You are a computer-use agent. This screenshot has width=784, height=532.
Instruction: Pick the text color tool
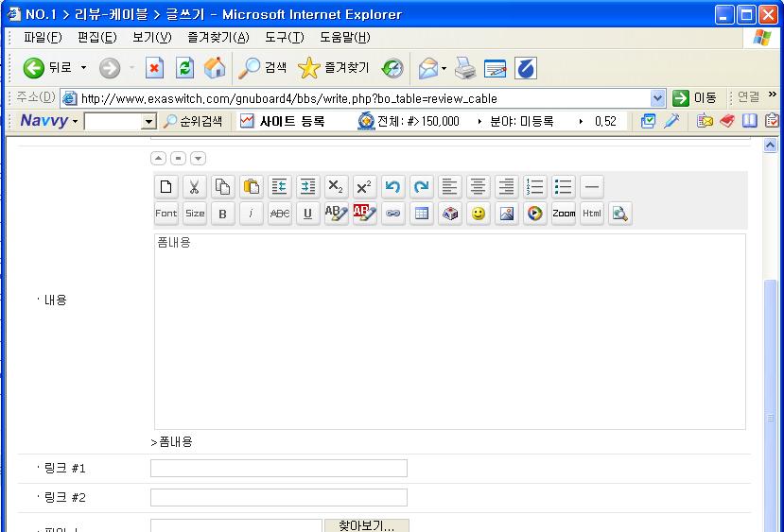(x=336, y=214)
